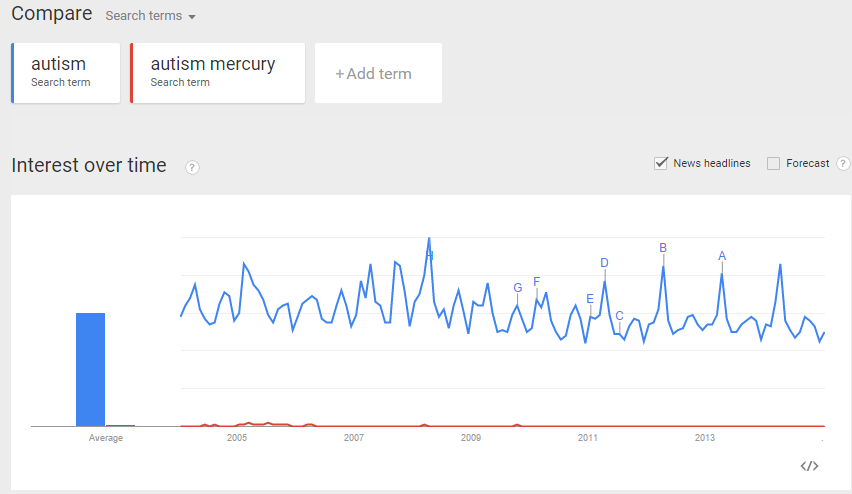The width and height of the screenshot is (852, 494).
Task: Click news headline marker B
Action: 663,248
